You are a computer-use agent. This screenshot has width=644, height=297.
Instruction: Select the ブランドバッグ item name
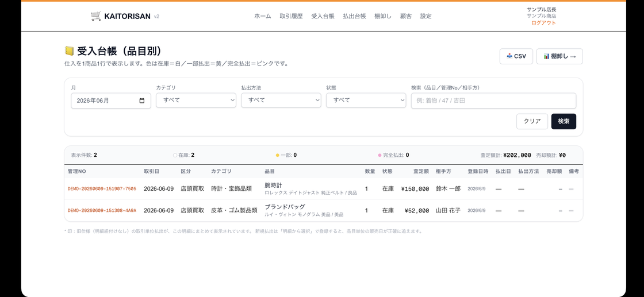pos(285,207)
